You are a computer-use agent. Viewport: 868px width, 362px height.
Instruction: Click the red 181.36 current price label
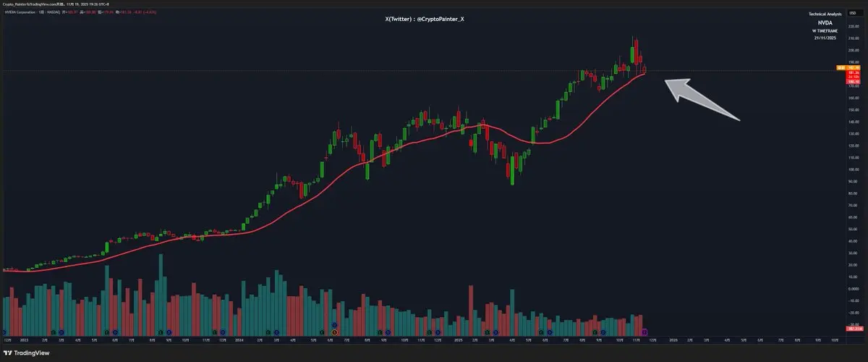point(853,73)
